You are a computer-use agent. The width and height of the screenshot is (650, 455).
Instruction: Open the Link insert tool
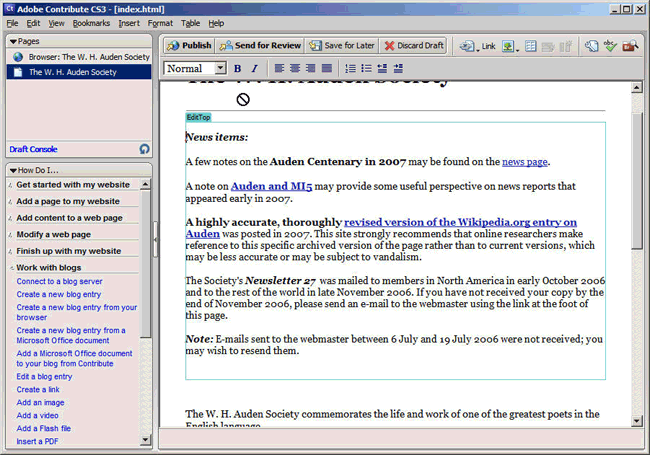(x=478, y=46)
